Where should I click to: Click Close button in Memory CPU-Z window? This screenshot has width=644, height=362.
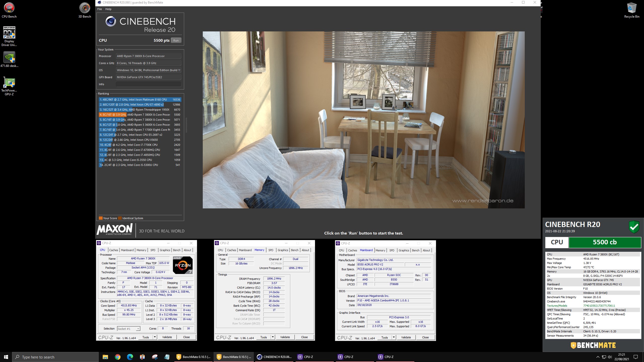pos(304,337)
